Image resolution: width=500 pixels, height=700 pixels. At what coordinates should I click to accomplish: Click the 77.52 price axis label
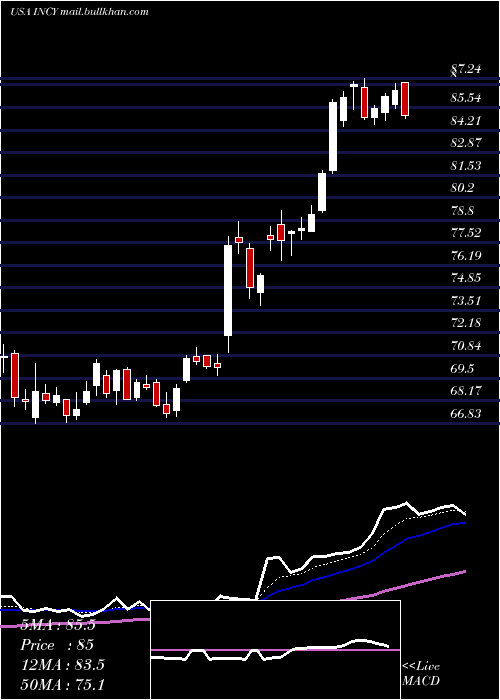(466, 233)
